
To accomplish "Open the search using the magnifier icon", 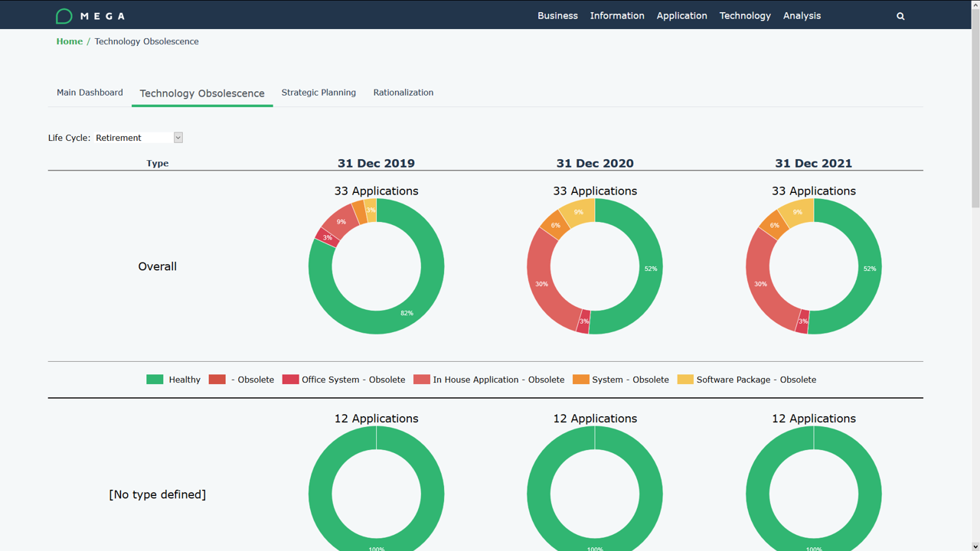I will coord(900,15).
